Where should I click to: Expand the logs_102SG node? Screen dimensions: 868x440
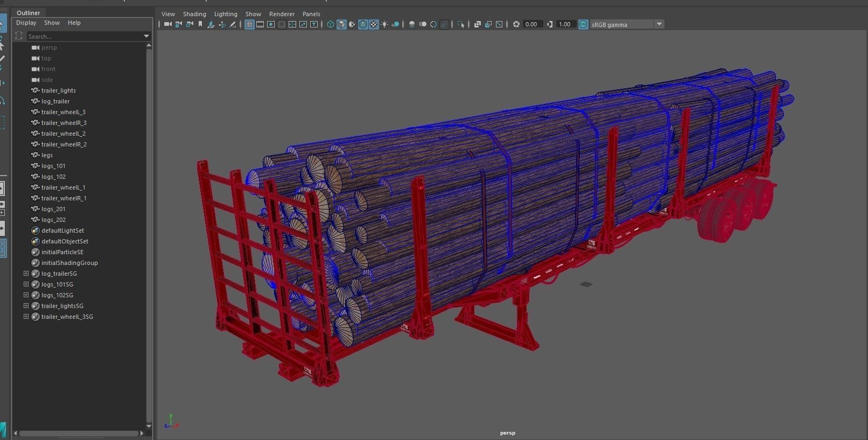coord(26,295)
